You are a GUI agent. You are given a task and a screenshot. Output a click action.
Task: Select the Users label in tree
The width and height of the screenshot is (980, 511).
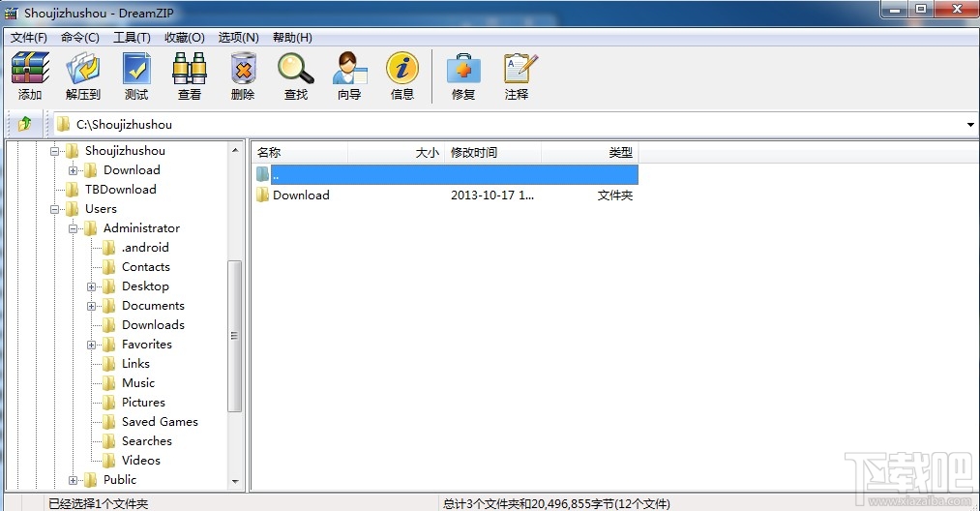tap(101, 209)
